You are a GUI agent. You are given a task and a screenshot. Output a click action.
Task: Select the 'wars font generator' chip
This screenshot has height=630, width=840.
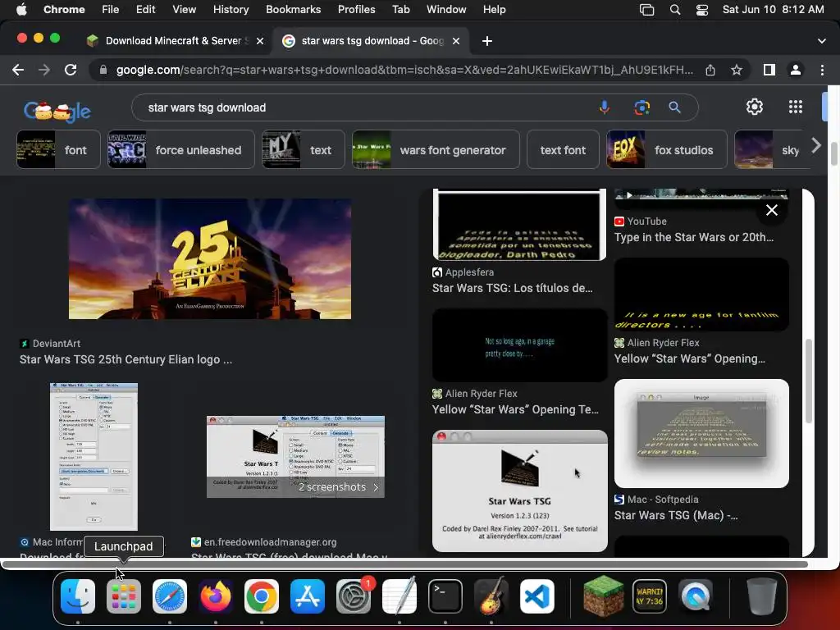tap(436, 150)
